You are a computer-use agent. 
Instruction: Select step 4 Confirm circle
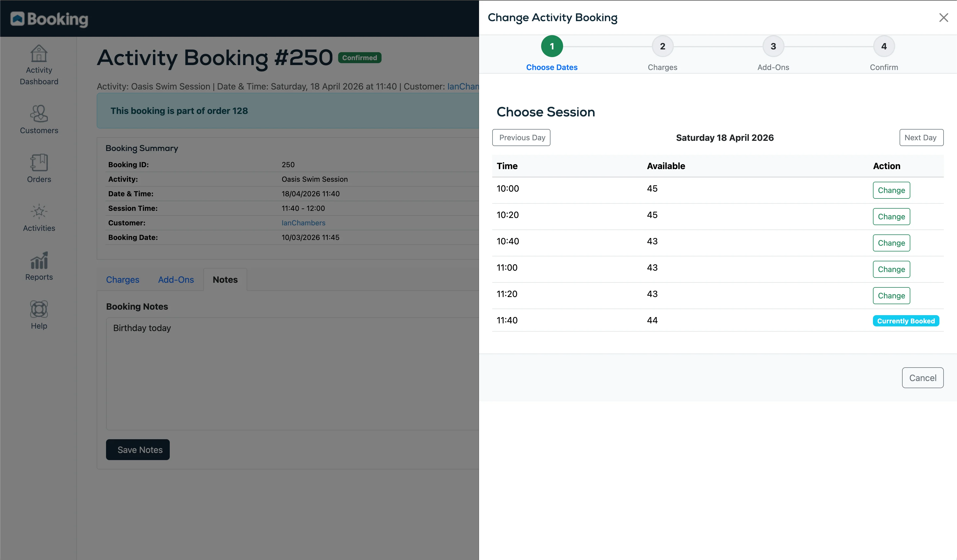pos(884,46)
